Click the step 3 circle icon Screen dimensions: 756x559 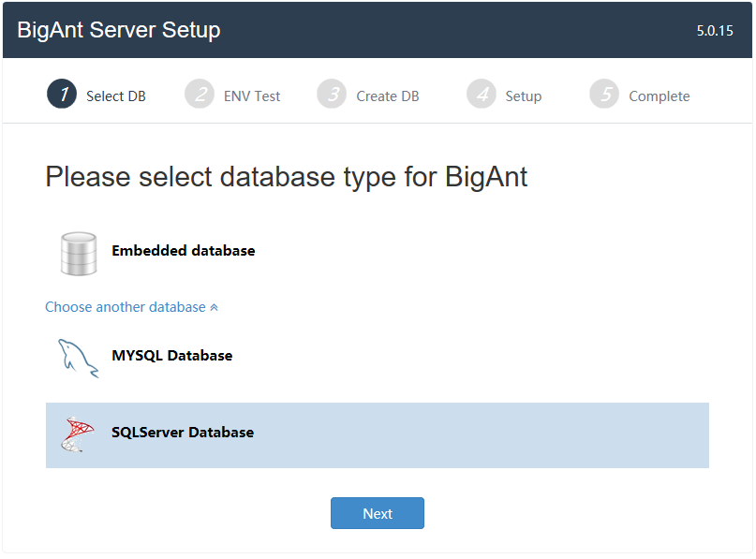[332, 94]
